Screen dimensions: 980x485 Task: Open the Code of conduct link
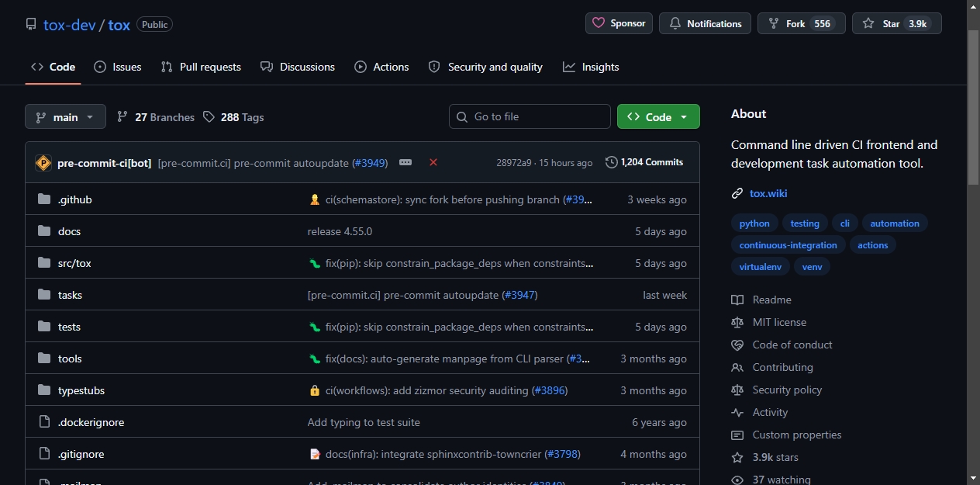782,345
